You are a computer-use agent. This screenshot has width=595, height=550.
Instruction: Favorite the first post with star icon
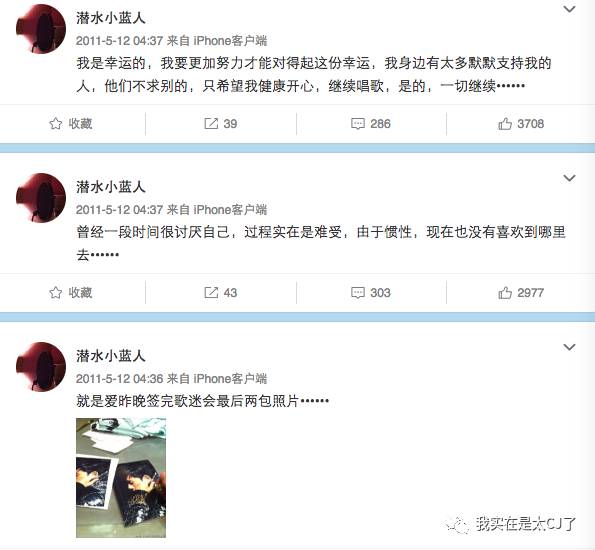pos(71,124)
